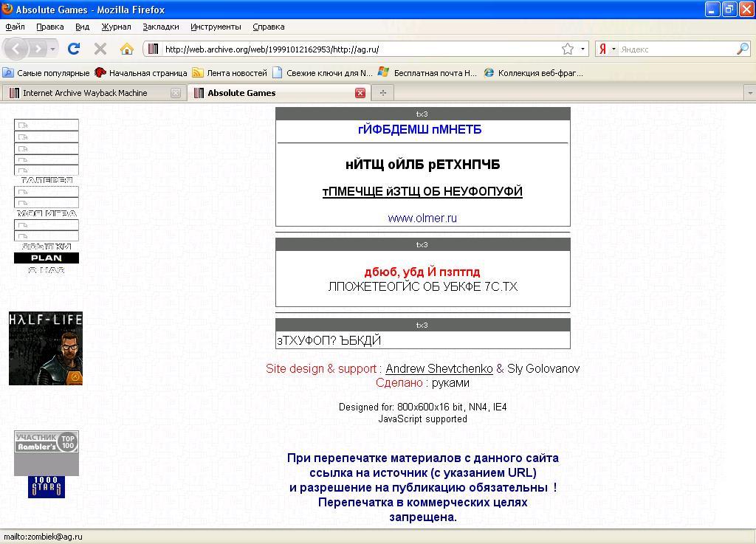Open a new tab with the plus button
756x544 pixels.
tap(382, 93)
